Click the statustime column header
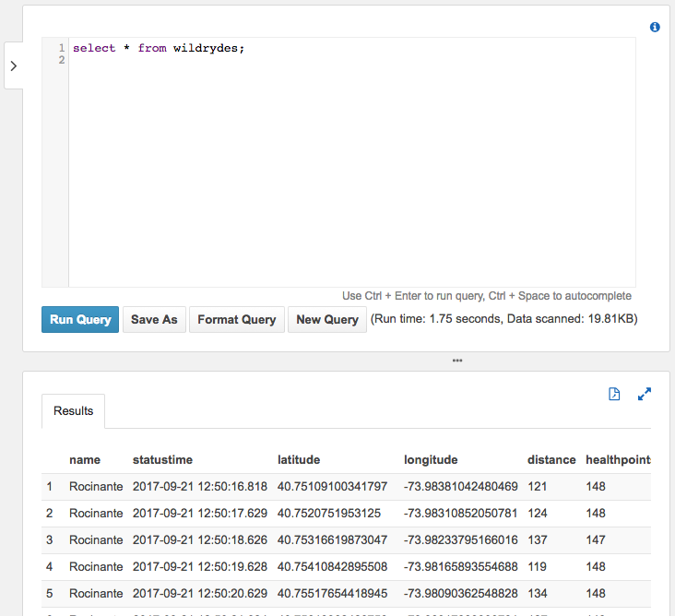This screenshot has height=616, width=675. click(162, 460)
